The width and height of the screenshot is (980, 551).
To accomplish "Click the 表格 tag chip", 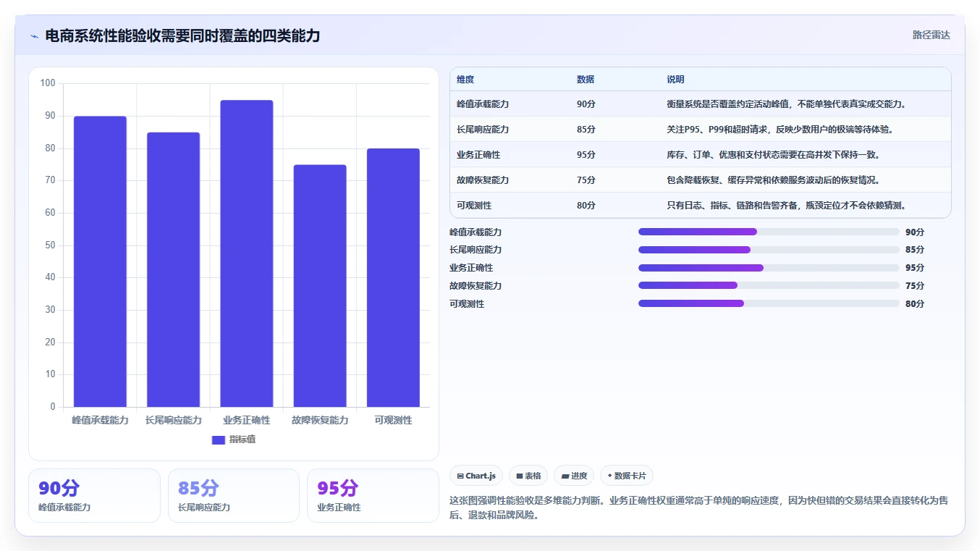I will pos(528,476).
